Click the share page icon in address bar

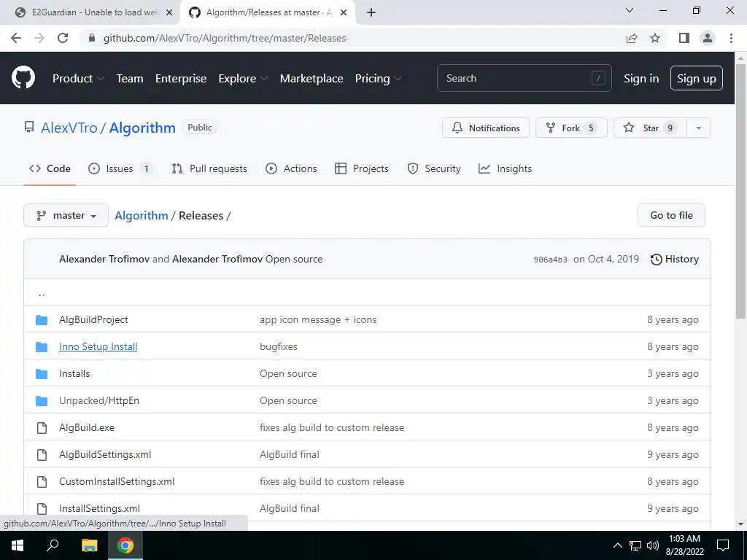(x=632, y=38)
